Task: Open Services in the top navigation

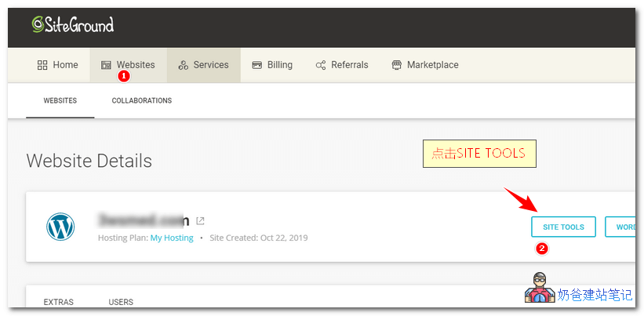Action: tap(203, 65)
